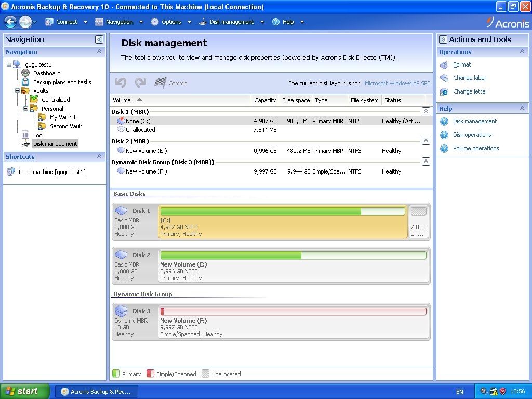Screen dimensions: 532x399
Task: Open the Connect dropdown arrow
Action: [x=86, y=22]
